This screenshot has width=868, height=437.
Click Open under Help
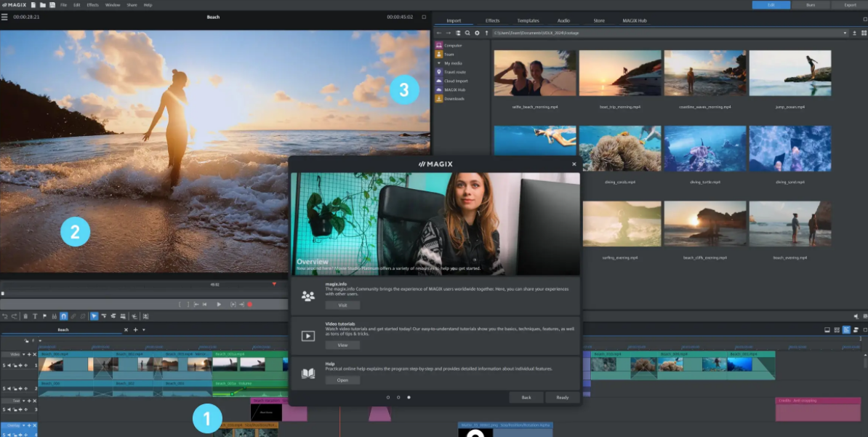(342, 380)
